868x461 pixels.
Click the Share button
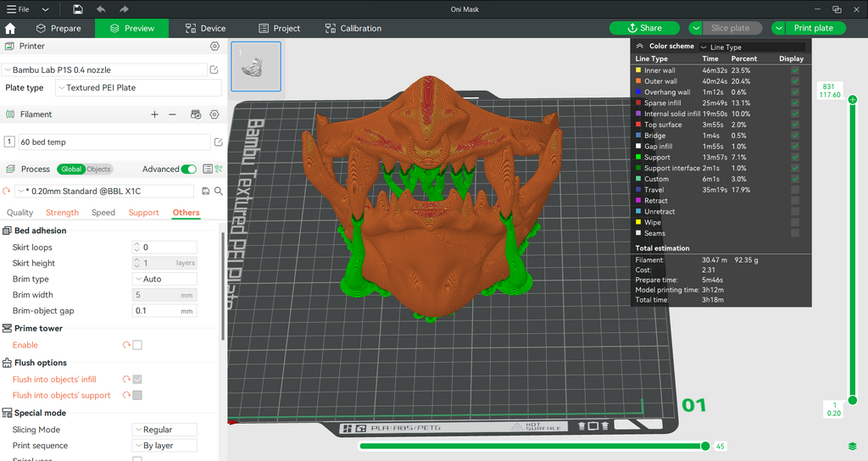tap(644, 28)
